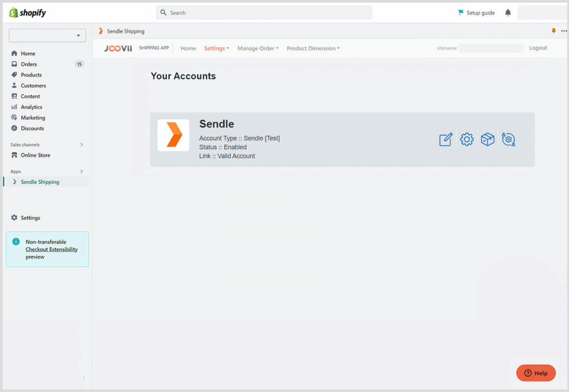Click the Home house icon in sidebar

(x=14, y=53)
